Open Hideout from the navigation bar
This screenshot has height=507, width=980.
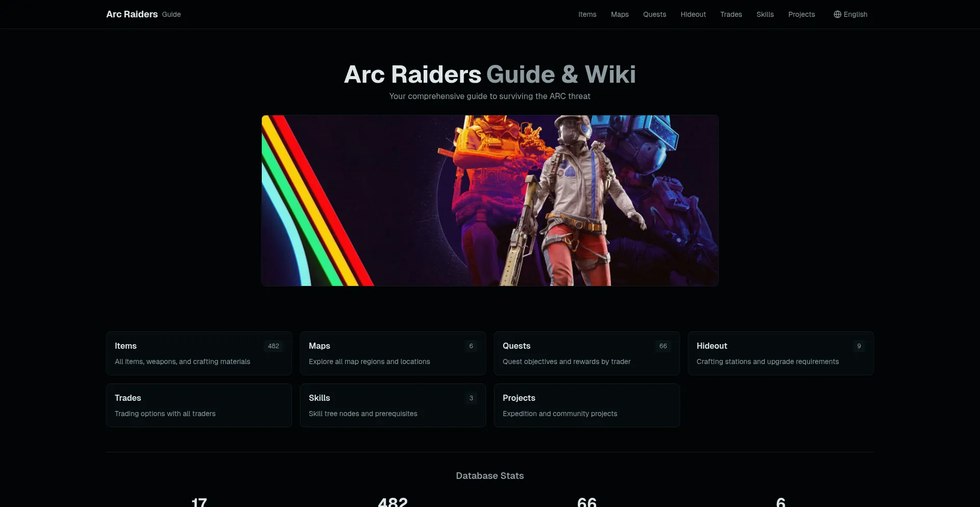pos(693,14)
